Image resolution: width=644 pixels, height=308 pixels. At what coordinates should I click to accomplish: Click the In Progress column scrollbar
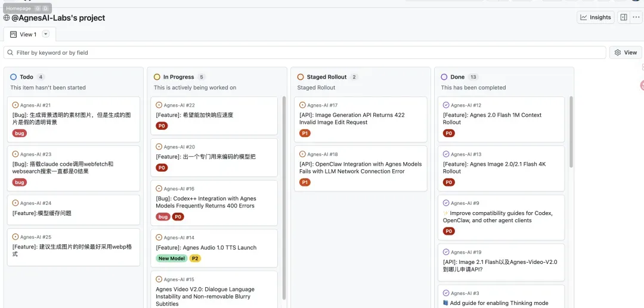click(283, 199)
